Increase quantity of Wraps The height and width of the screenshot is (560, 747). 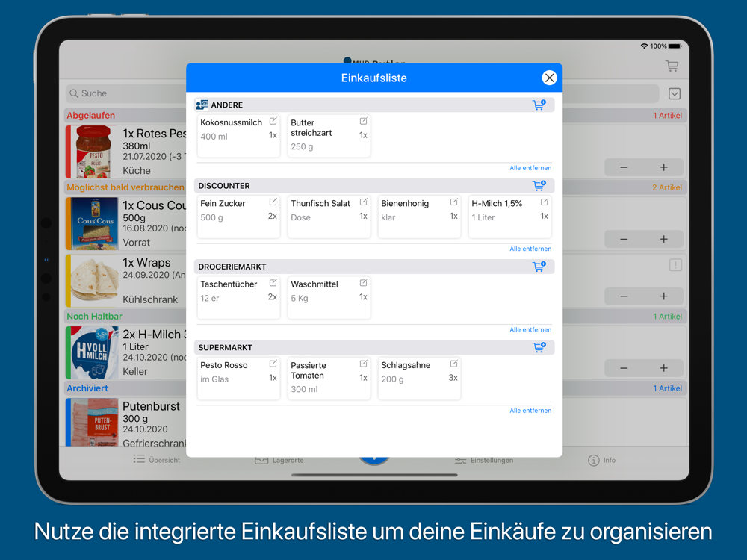click(663, 296)
